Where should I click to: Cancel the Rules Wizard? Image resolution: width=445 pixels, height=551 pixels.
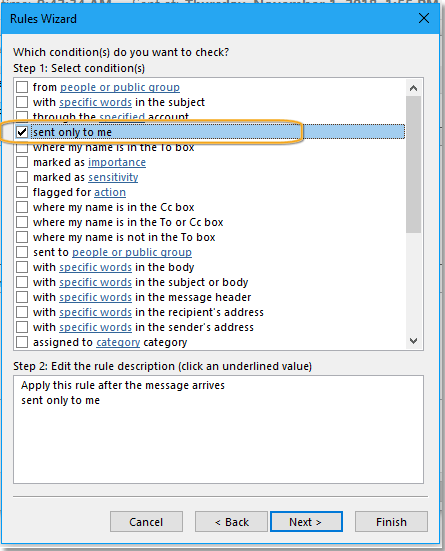(146, 522)
